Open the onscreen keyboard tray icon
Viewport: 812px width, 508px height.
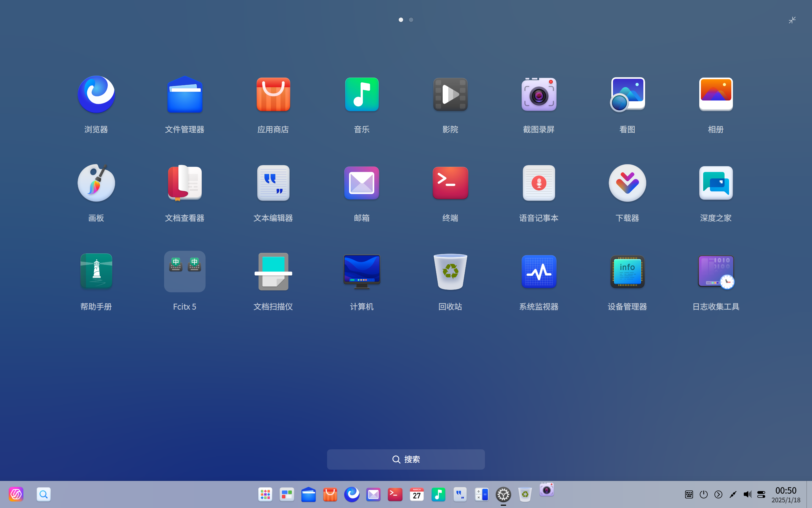689,494
